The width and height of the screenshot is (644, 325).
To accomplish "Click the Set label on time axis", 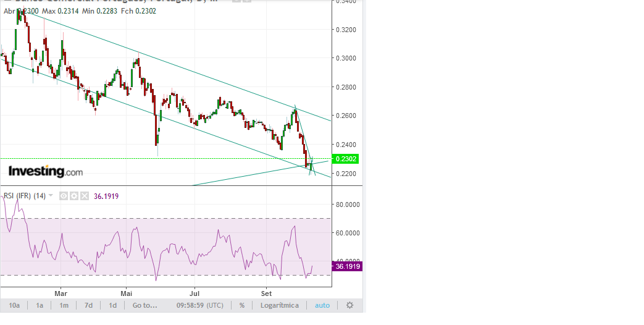I will pyautogui.click(x=267, y=293).
